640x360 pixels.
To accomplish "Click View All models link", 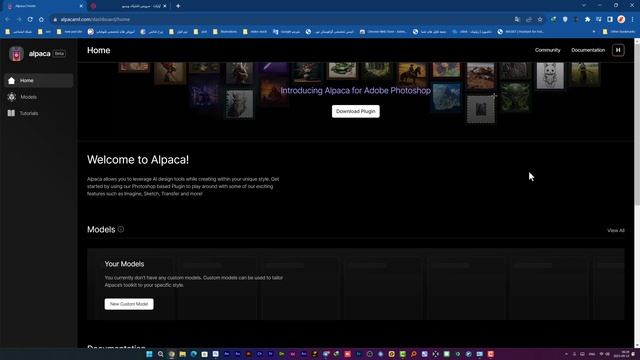I will [x=616, y=231].
